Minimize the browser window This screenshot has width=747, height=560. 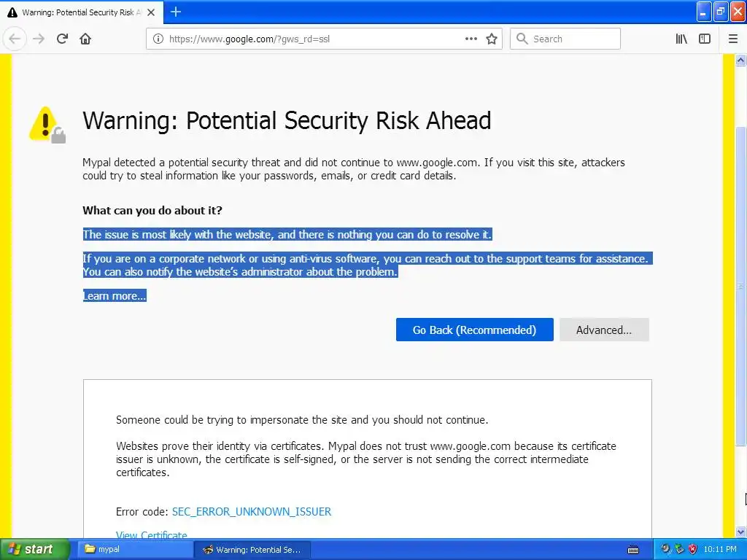tap(704, 12)
